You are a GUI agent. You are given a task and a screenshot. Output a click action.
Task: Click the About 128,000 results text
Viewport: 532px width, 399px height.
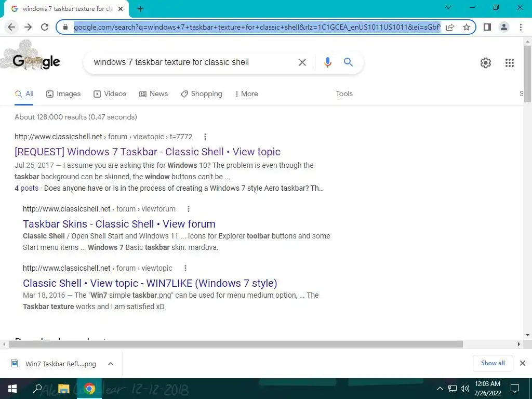(x=76, y=117)
